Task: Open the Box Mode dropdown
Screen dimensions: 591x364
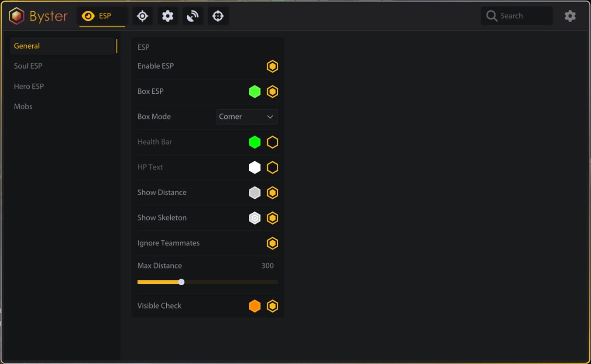Action: pyautogui.click(x=247, y=117)
